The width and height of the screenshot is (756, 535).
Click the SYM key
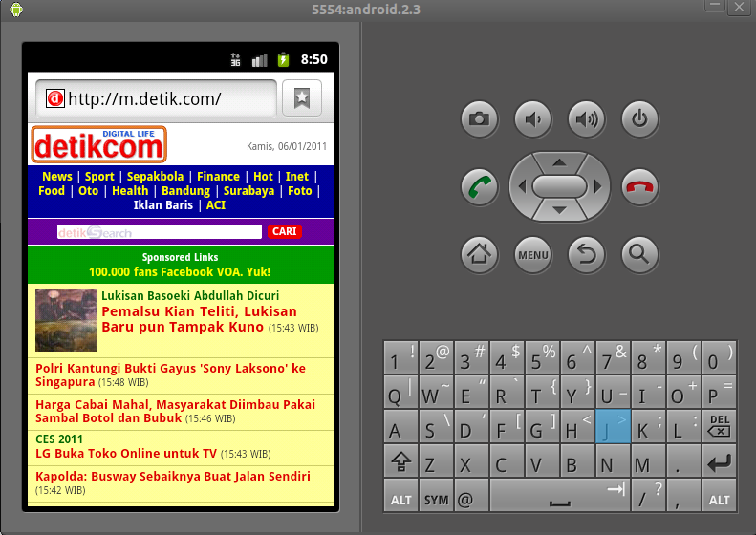pyautogui.click(x=437, y=496)
